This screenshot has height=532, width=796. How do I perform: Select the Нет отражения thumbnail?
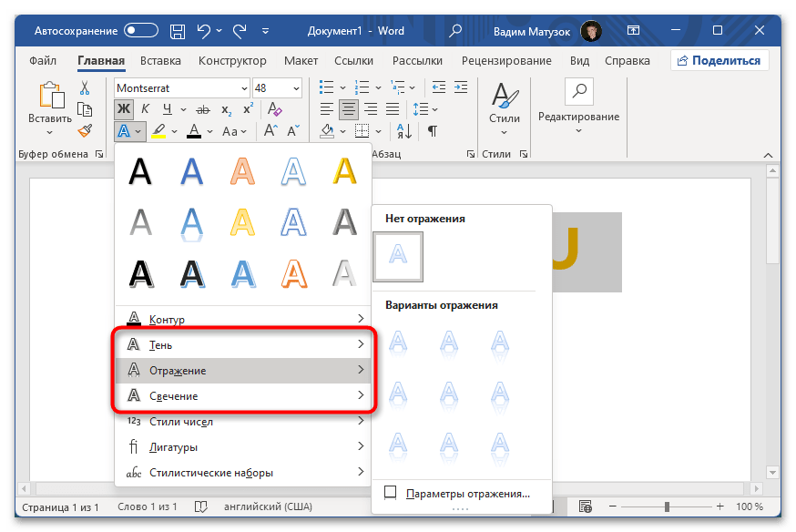click(398, 255)
